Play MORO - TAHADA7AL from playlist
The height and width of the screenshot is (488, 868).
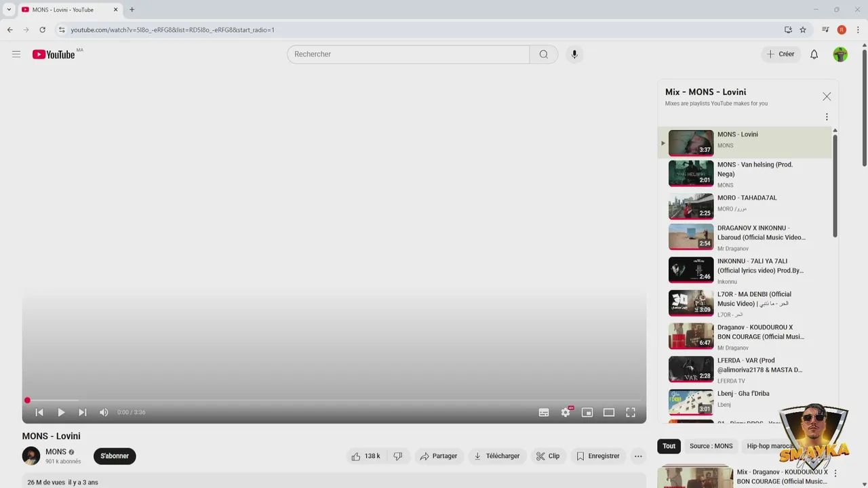click(x=744, y=206)
